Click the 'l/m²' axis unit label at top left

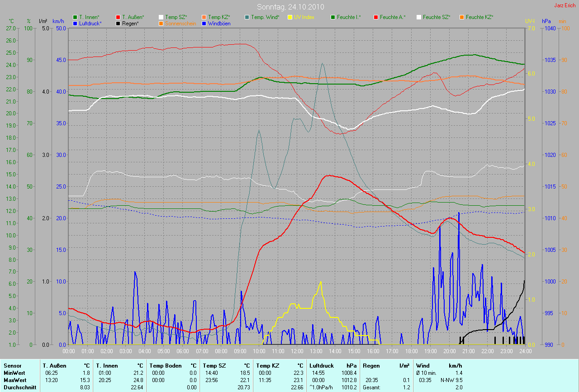point(43,21)
